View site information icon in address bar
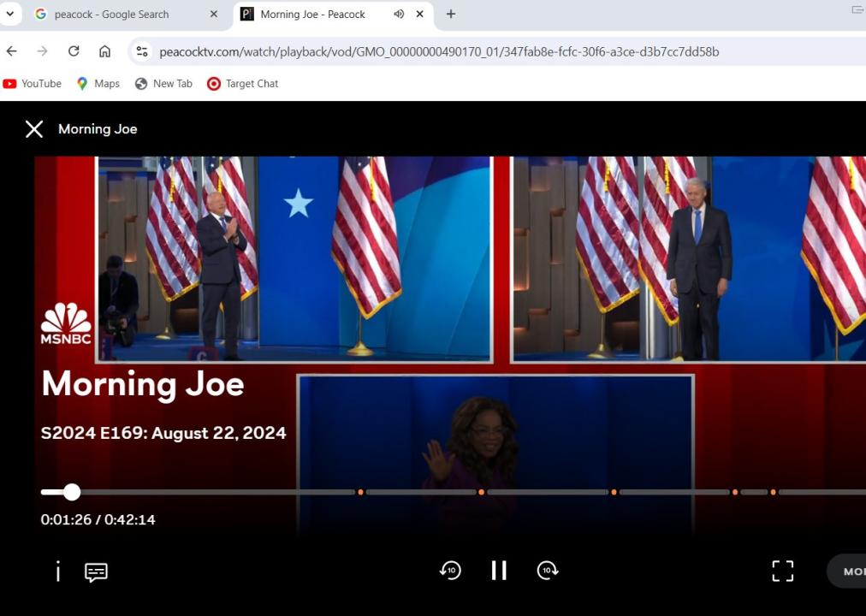The height and width of the screenshot is (616, 866). coord(142,51)
